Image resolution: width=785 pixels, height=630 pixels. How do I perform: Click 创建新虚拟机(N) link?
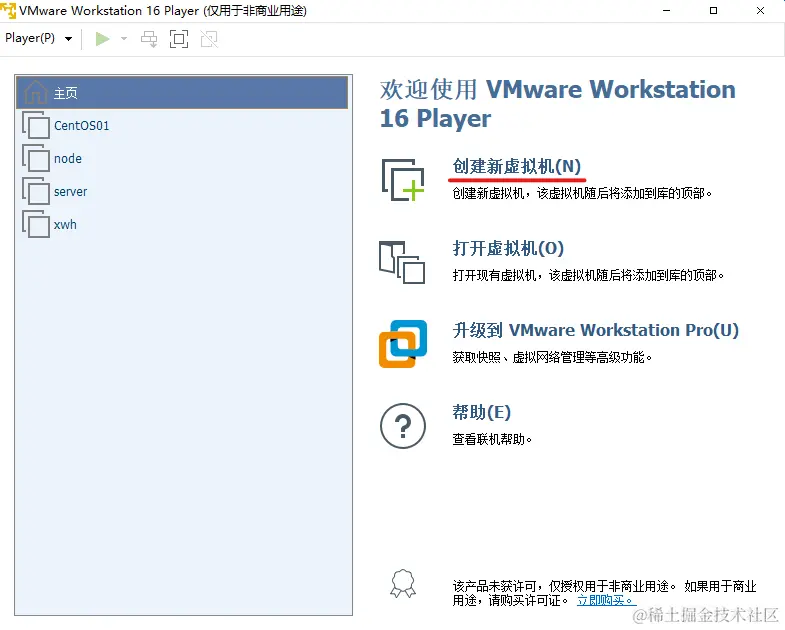click(x=516, y=166)
